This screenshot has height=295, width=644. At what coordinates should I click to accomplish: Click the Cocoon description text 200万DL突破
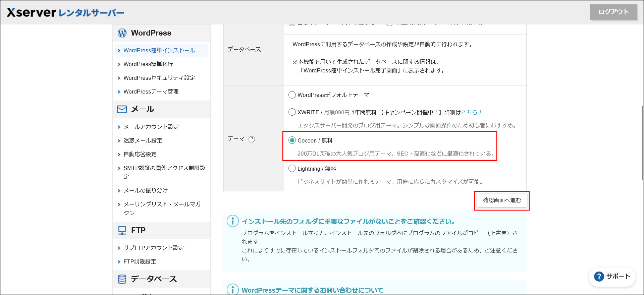click(x=396, y=154)
